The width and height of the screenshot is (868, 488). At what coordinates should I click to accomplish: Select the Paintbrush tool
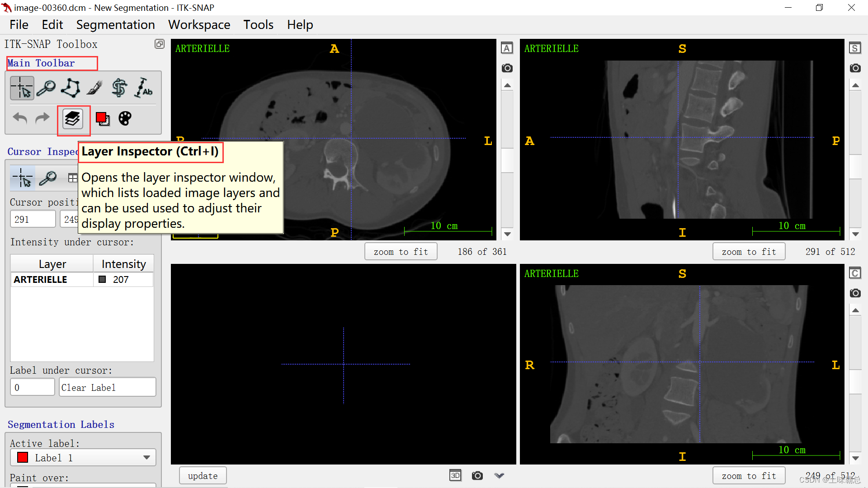94,88
